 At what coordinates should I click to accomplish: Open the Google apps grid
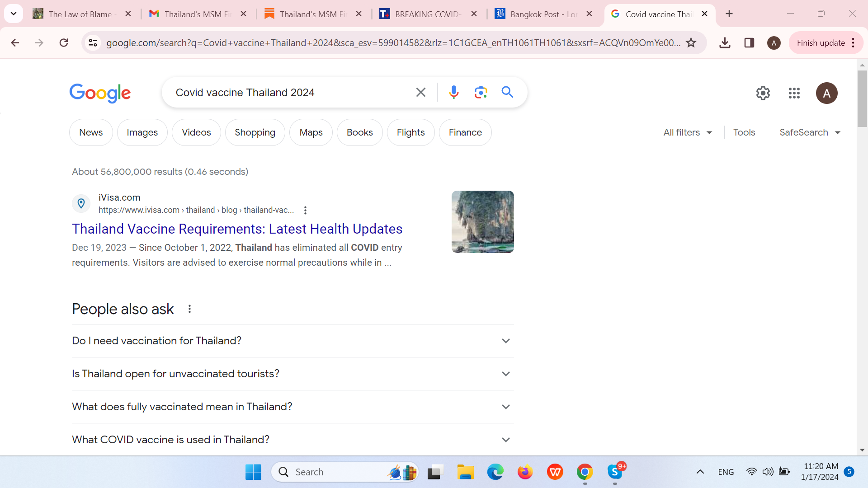point(794,93)
